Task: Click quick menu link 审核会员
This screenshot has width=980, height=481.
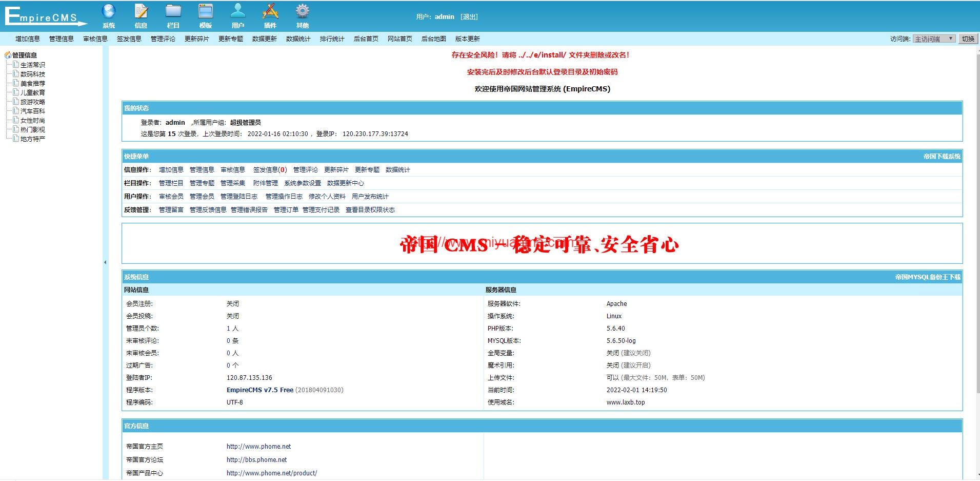Action: click(x=171, y=197)
